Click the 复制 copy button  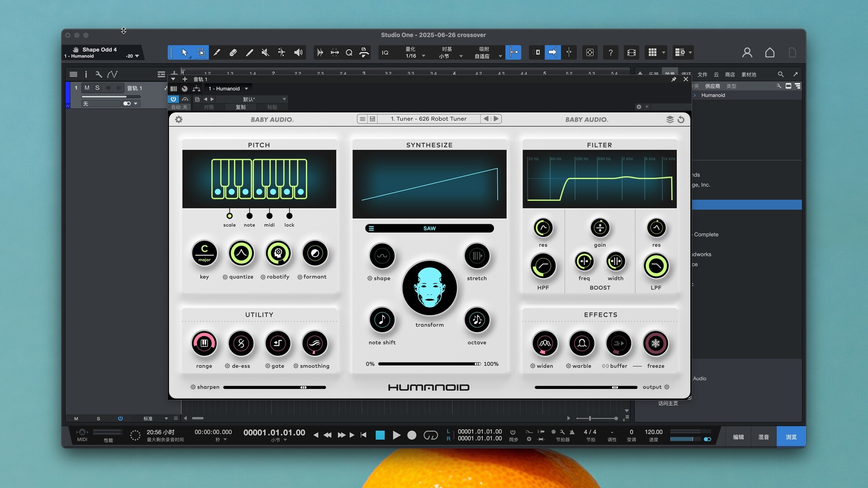(x=241, y=107)
